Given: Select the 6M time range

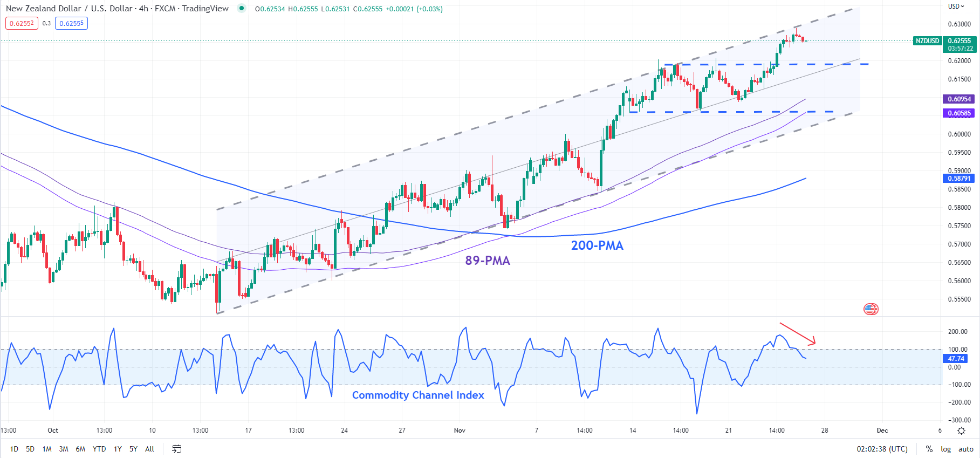Looking at the screenshot, I should 80,449.
